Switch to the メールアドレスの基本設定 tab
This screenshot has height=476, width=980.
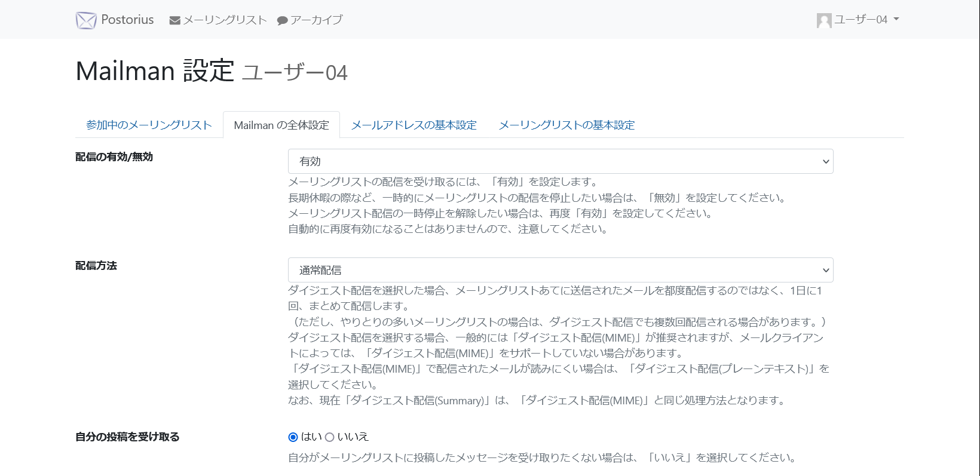coord(414,125)
